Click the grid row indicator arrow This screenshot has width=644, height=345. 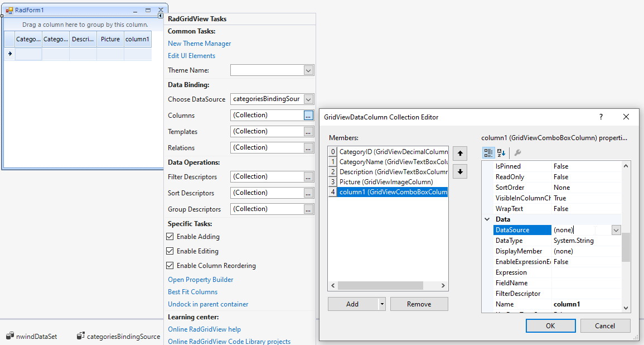9,54
